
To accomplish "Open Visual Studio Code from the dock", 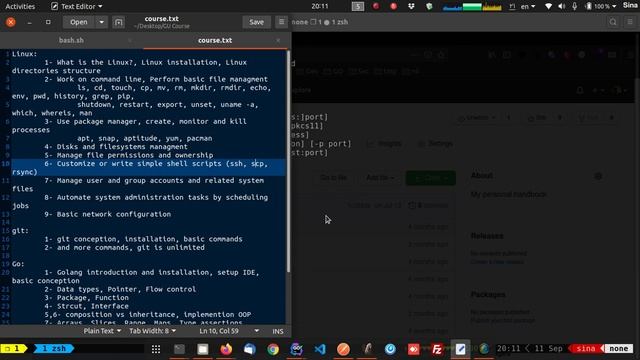I will 320,349.
